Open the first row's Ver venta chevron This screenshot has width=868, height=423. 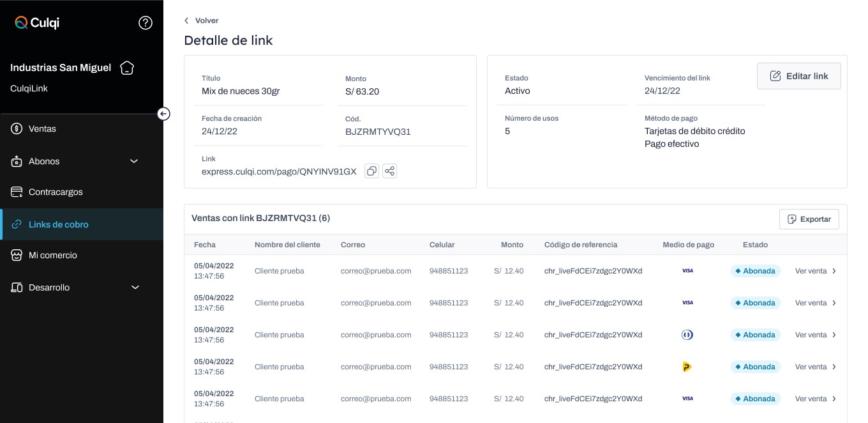tap(834, 271)
